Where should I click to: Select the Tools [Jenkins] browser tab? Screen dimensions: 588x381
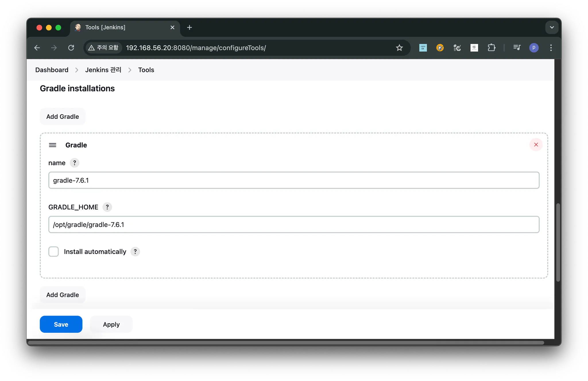click(121, 28)
